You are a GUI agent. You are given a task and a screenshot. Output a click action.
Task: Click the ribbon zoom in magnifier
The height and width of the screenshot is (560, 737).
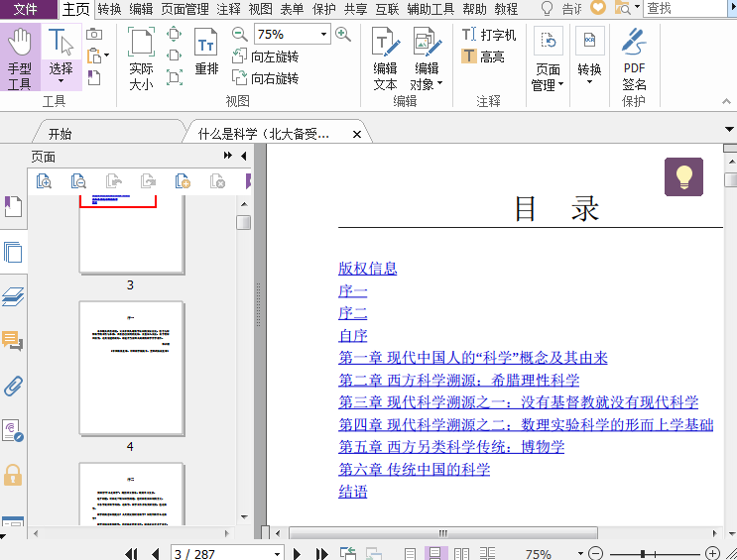click(x=343, y=34)
